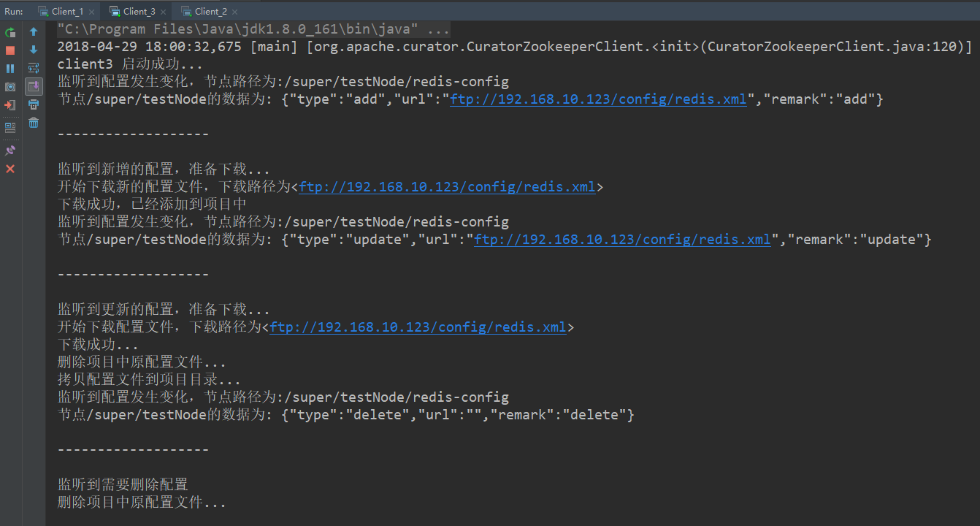980x526 pixels.
Task: Close the Client_1 tab
Action: tap(91, 12)
